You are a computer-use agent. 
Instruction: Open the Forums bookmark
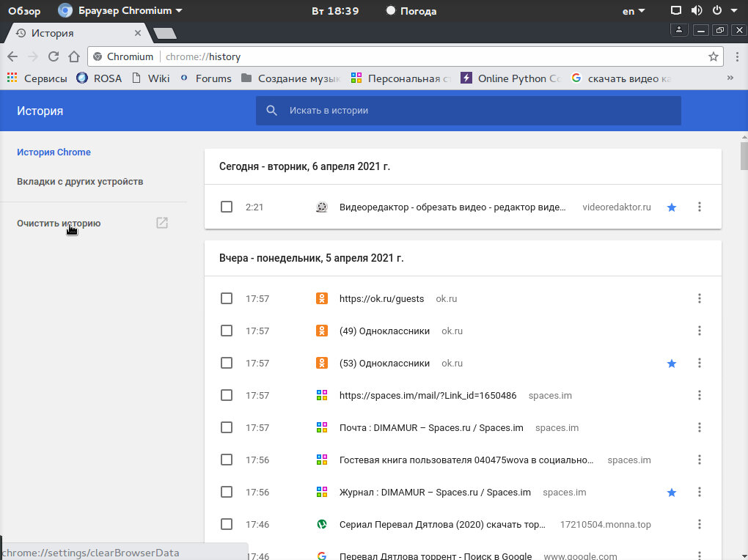205,78
